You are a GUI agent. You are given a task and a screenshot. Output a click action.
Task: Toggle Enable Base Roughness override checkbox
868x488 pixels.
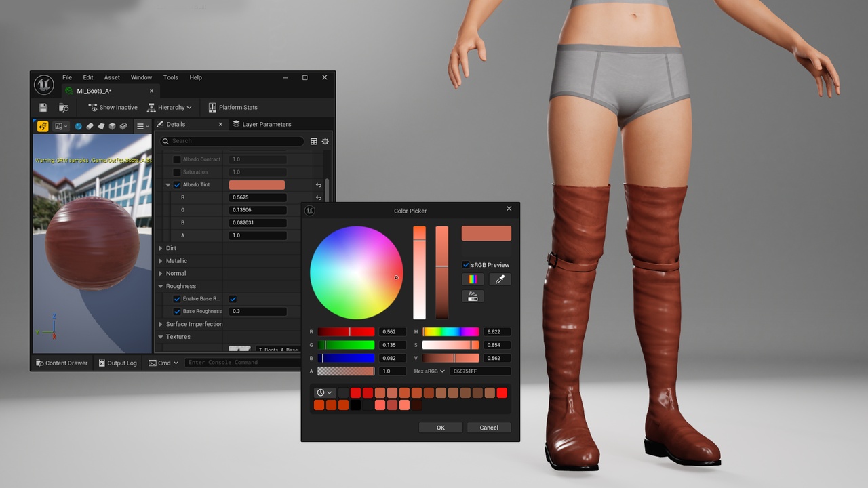(177, 299)
